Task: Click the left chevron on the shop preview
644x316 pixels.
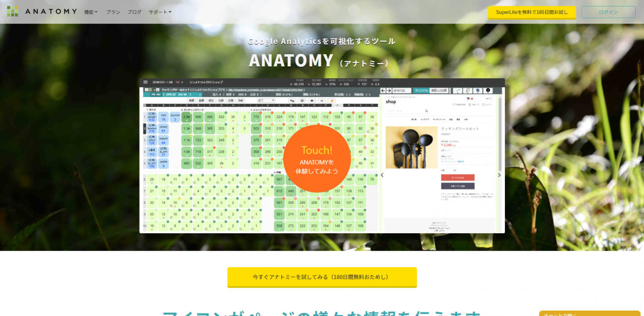Action: tap(382, 175)
